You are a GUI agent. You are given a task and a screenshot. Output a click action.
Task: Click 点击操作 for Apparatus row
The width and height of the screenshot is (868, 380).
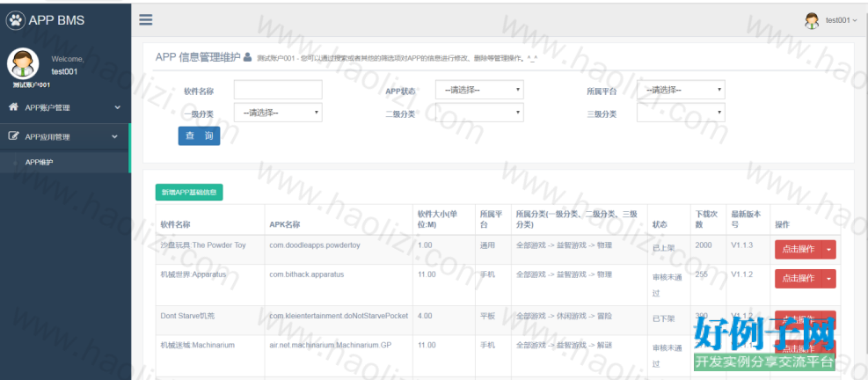pyautogui.click(x=799, y=279)
